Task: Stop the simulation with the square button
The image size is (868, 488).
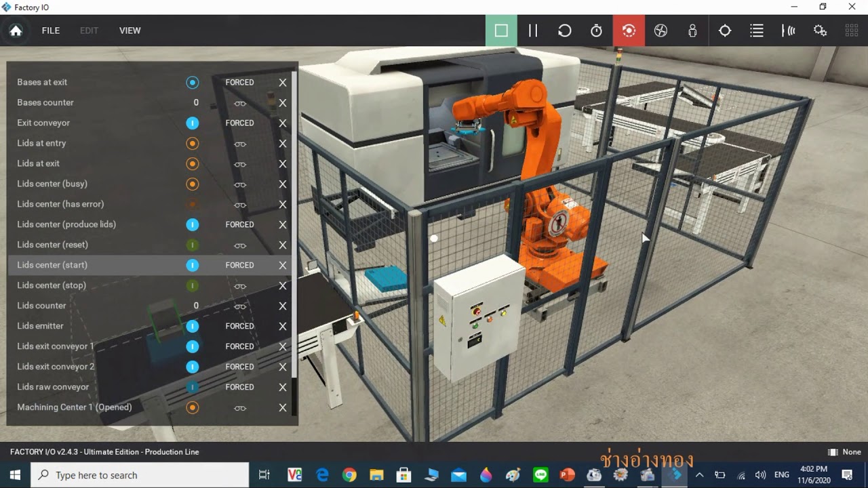Action: click(x=501, y=30)
